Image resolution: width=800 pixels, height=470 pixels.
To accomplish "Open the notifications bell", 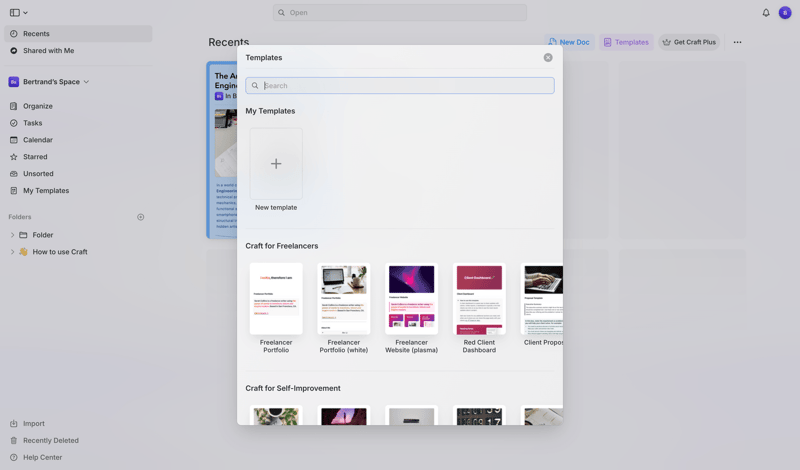I will click(x=766, y=13).
